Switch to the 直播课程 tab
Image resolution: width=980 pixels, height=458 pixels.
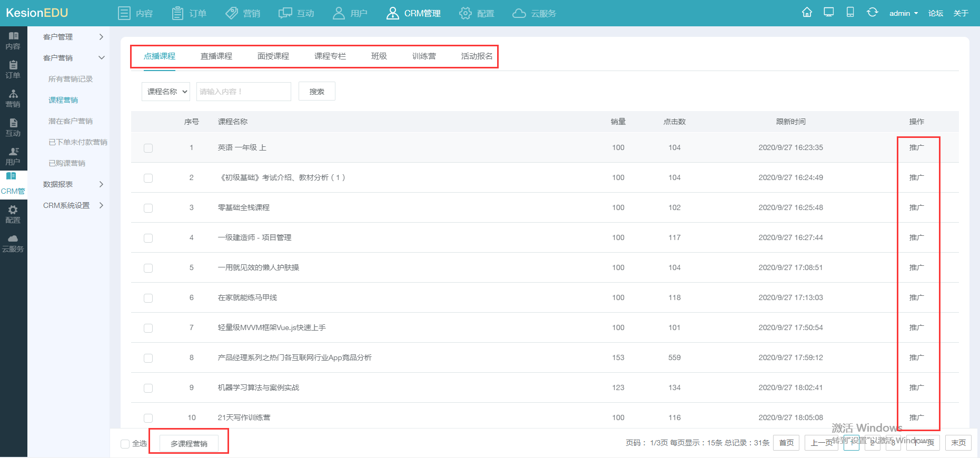coord(216,56)
